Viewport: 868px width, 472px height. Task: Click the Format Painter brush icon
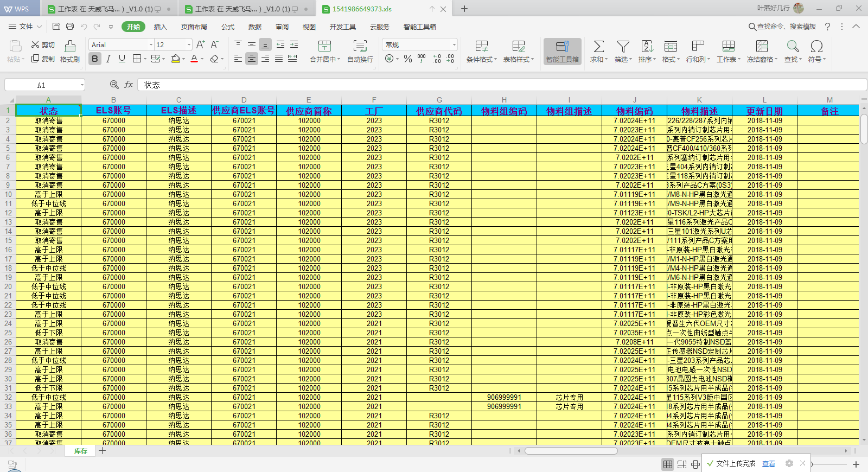pos(70,46)
